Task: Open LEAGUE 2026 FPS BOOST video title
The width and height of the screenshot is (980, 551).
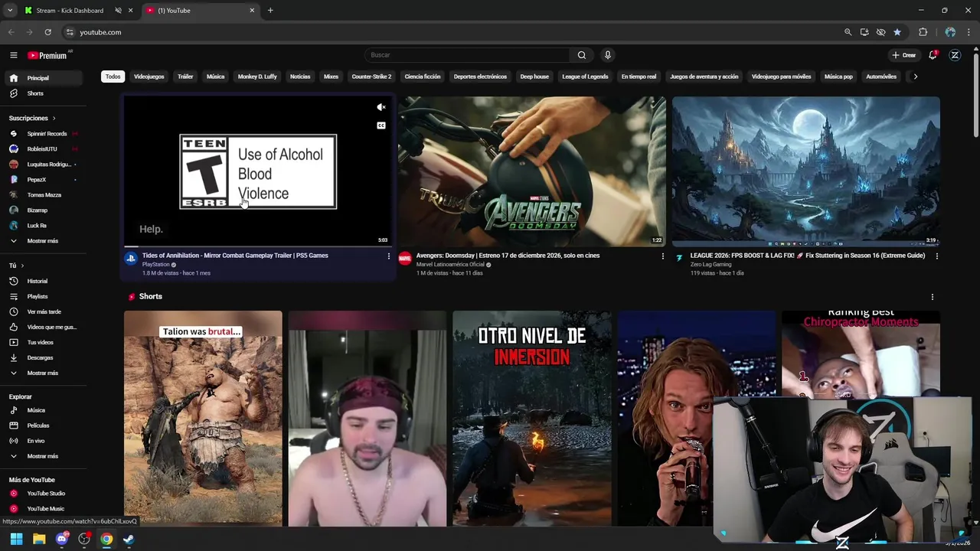Action: pyautogui.click(x=808, y=256)
